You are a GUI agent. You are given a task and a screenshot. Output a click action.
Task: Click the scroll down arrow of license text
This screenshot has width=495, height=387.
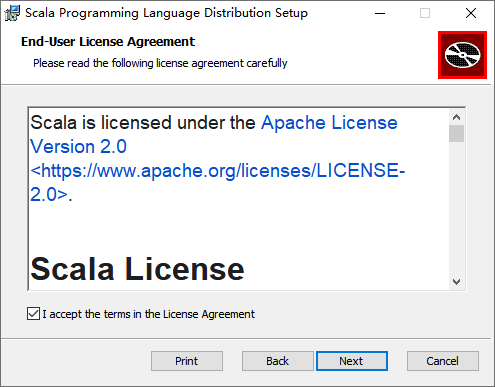click(x=456, y=282)
